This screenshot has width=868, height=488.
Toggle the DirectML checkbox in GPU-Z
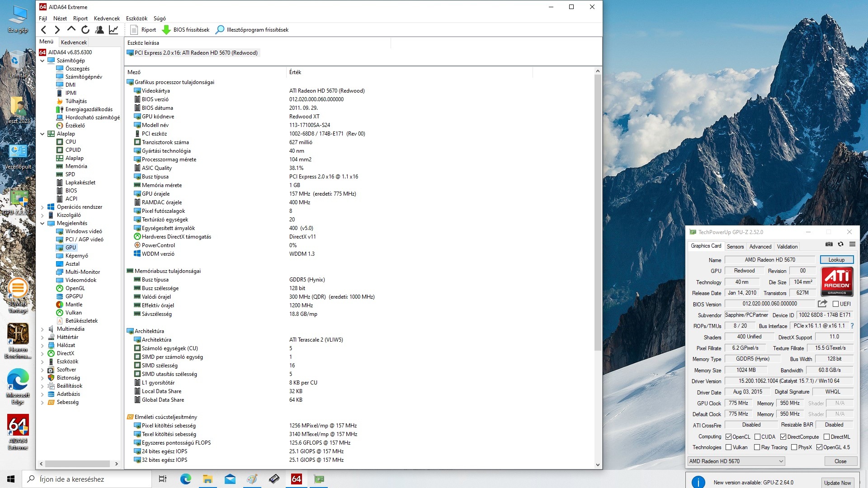click(x=826, y=437)
